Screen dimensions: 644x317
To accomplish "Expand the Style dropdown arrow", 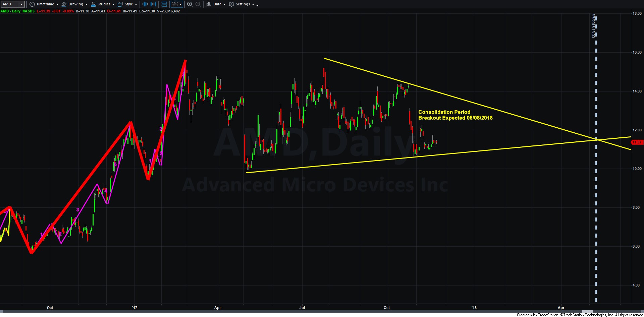I will click(x=136, y=4).
